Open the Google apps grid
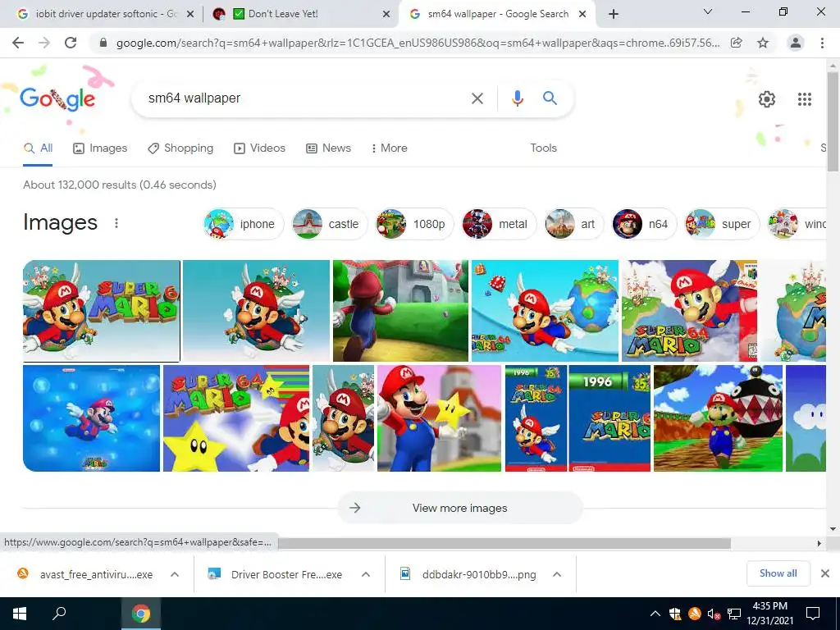The image size is (840, 630). (805, 99)
